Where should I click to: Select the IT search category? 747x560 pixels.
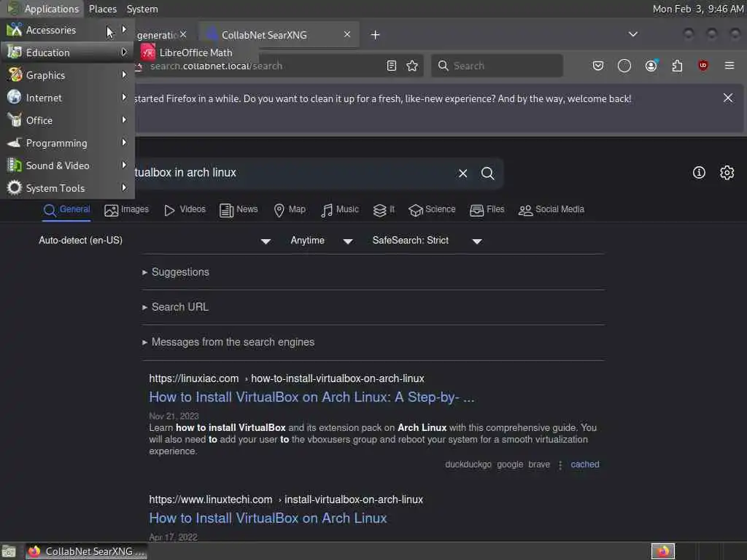pyautogui.click(x=384, y=209)
